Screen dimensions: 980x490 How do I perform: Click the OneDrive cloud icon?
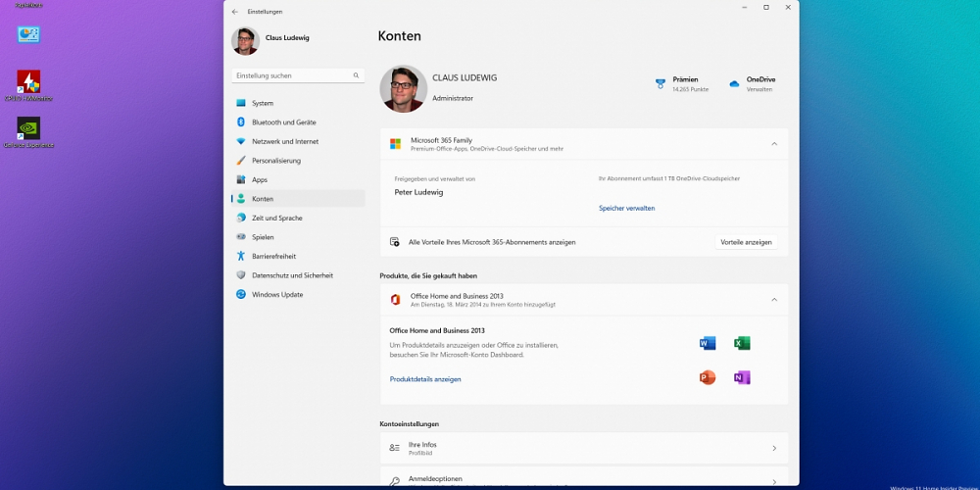click(734, 83)
